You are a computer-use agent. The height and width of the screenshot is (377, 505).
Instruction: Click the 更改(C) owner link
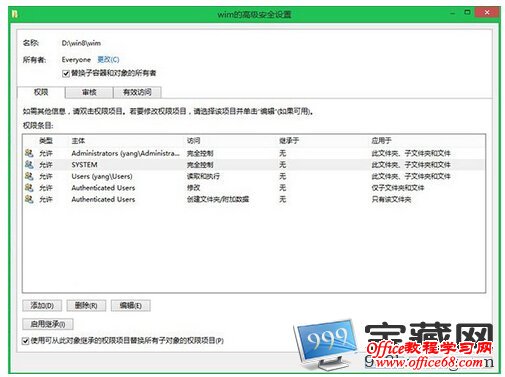click(108, 60)
